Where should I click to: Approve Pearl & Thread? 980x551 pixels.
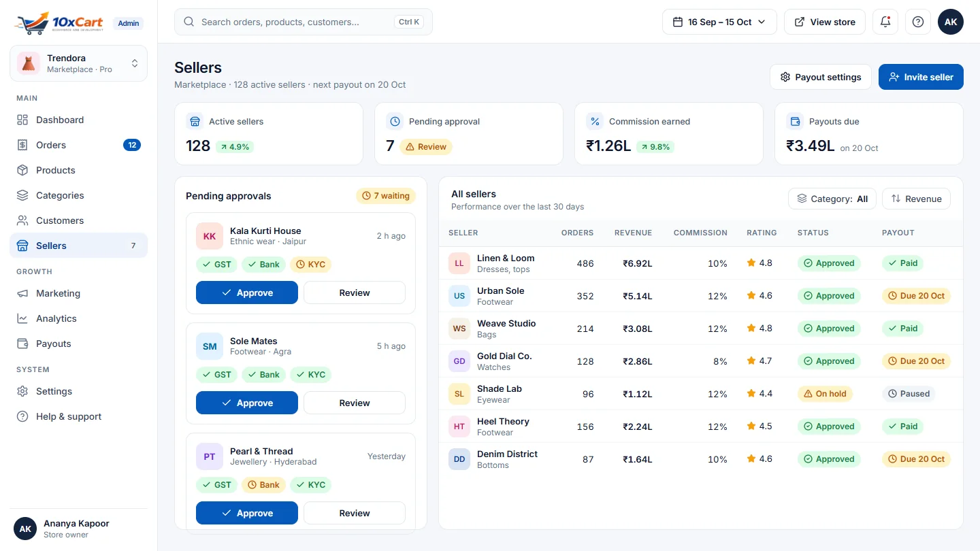click(247, 513)
